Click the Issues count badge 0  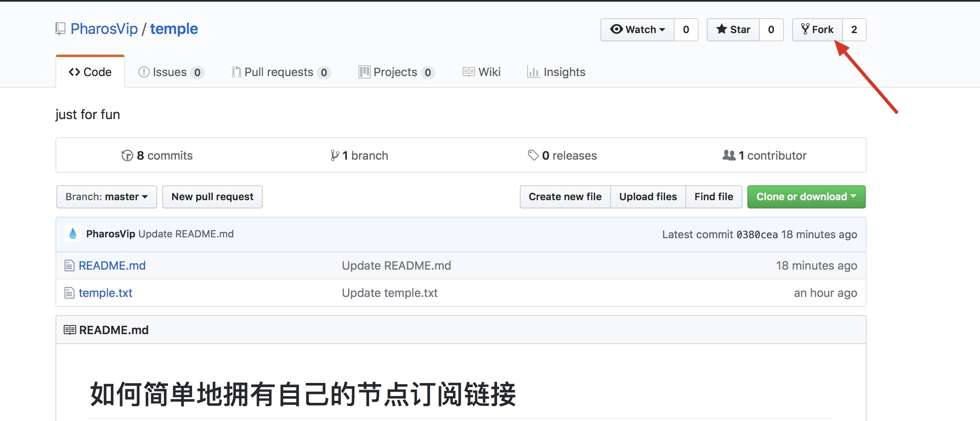tap(197, 72)
